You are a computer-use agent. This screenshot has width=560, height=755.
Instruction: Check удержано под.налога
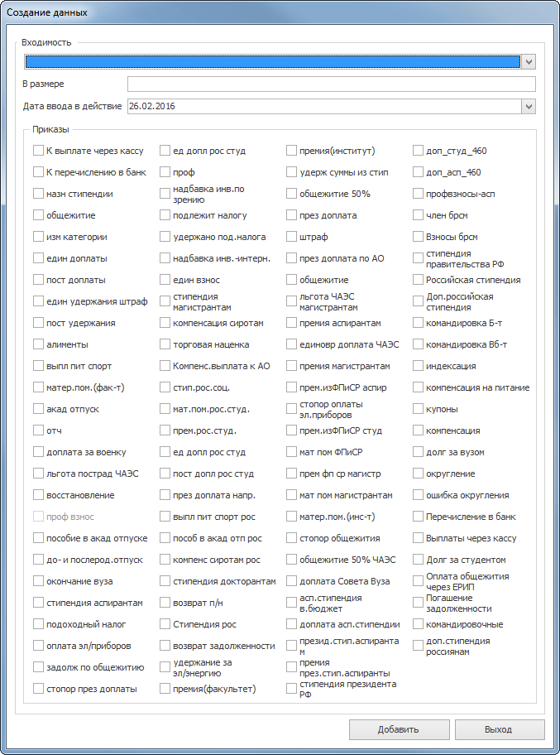pos(165,237)
